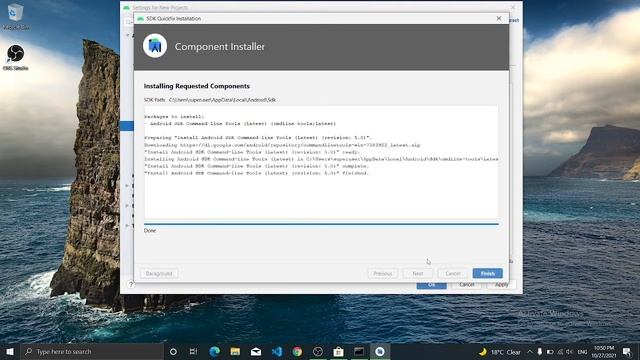Image resolution: width=640 pixels, height=360 pixels.
Task: Click the 'Packages to install:' log line
Action: 174,116
